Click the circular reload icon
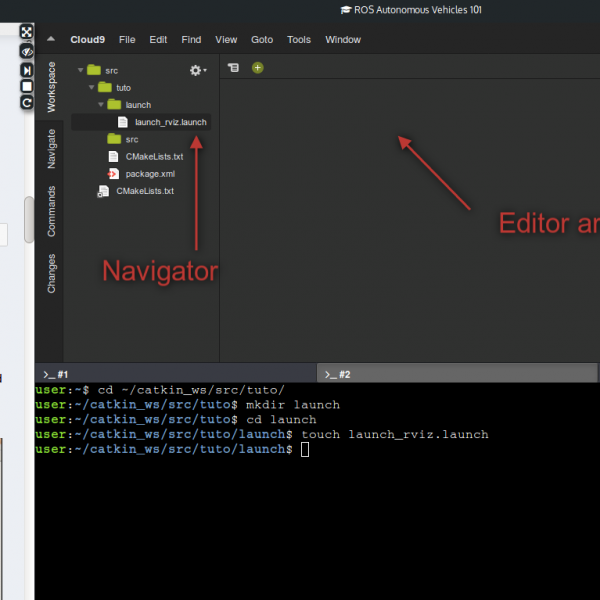 pyautogui.click(x=26, y=103)
